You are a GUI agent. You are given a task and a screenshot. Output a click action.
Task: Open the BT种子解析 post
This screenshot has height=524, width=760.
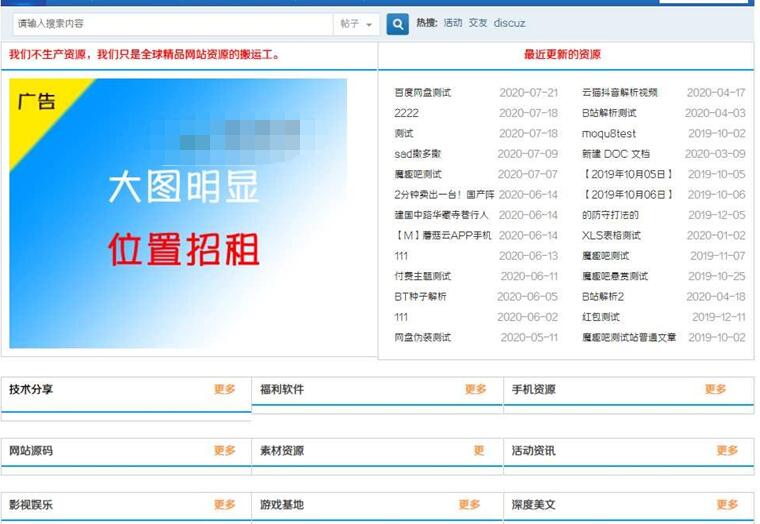click(x=421, y=297)
